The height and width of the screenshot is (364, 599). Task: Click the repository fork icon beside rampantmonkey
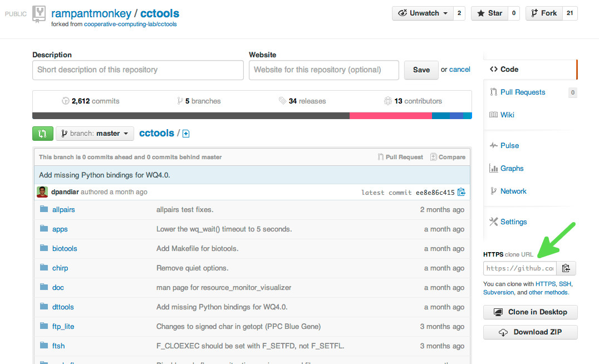pyautogui.click(x=38, y=14)
